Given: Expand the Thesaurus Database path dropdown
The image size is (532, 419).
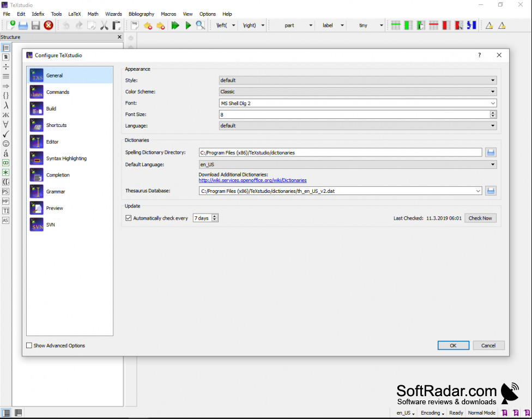Looking at the screenshot, I should (x=478, y=191).
